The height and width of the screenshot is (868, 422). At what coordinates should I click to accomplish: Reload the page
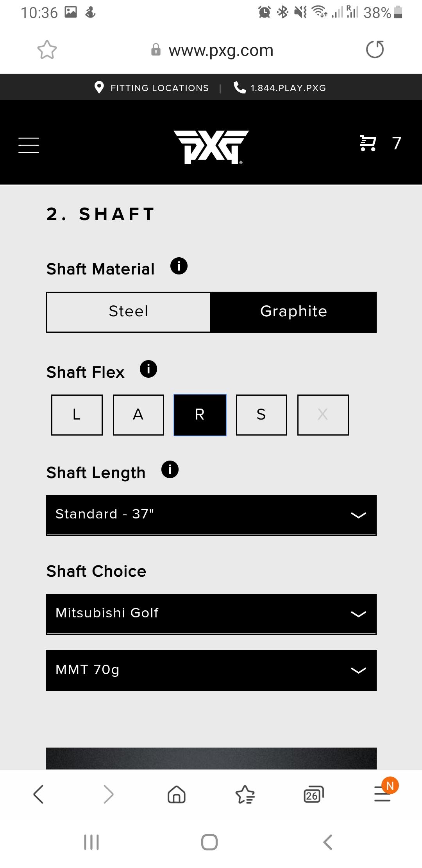[375, 50]
